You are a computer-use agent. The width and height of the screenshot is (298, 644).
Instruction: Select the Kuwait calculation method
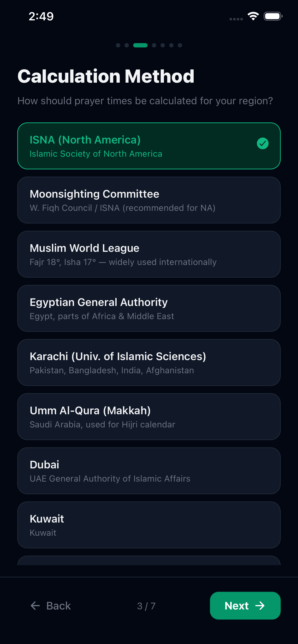[x=149, y=525]
